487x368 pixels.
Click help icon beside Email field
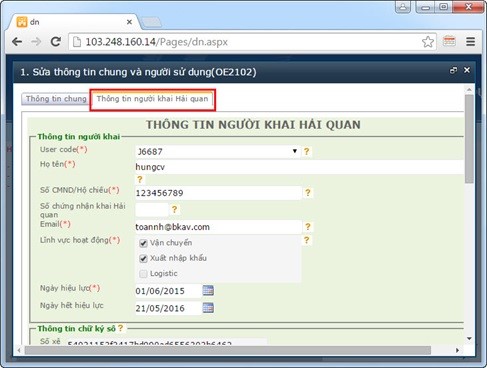[308, 227]
